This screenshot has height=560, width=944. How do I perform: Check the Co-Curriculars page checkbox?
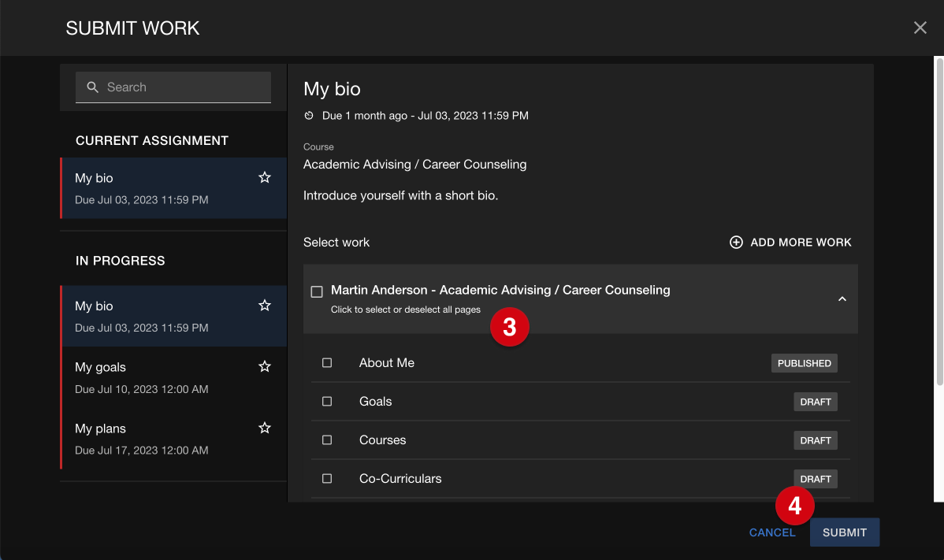click(327, 478)
